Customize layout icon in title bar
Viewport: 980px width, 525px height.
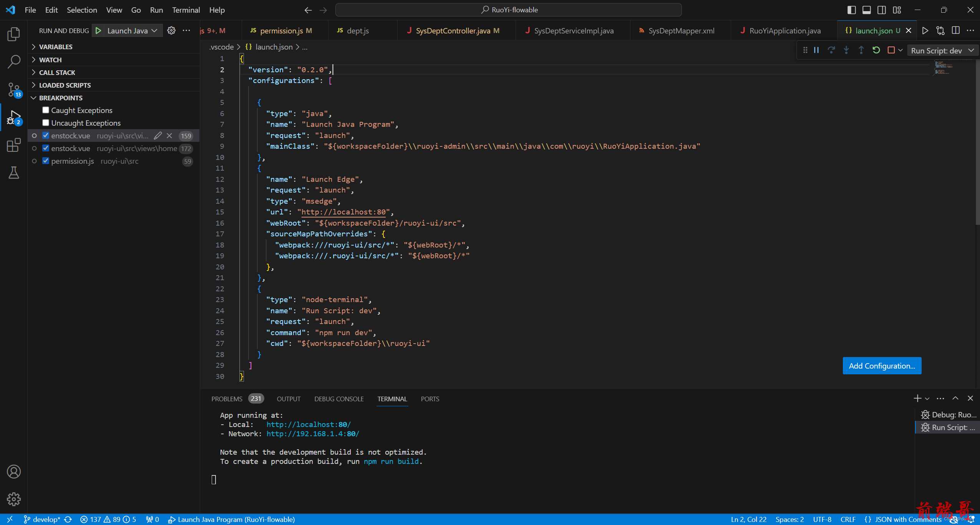point(897,10)
